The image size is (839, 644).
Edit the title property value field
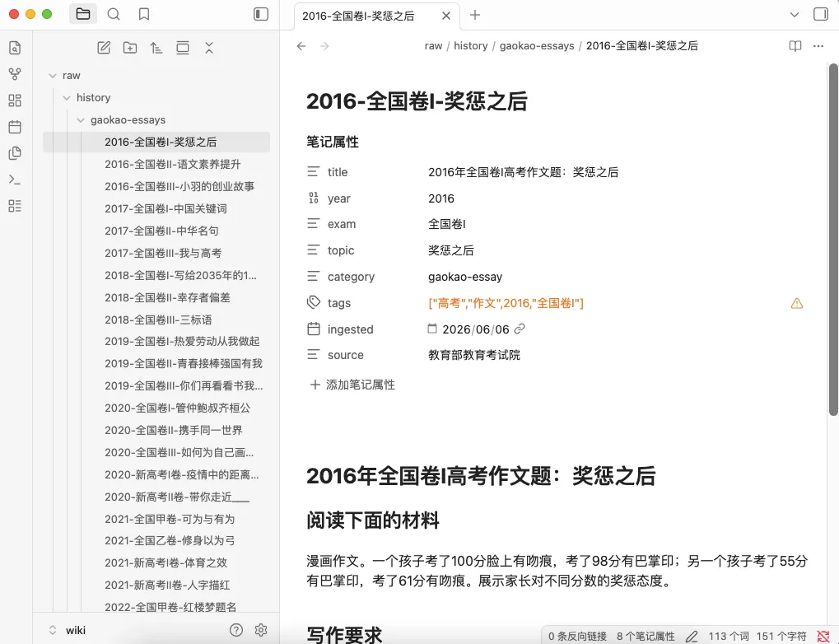pyautogui.click(x=615, y=172)
